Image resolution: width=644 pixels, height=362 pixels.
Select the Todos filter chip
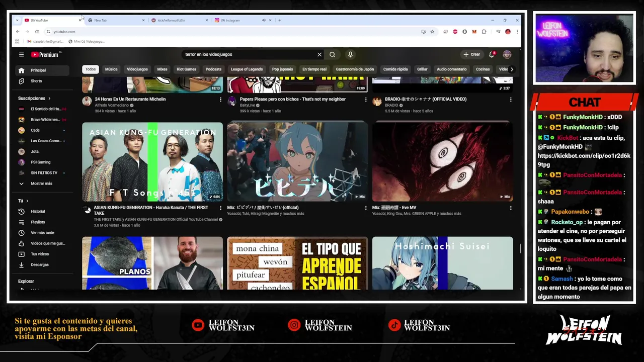point(91,69)
